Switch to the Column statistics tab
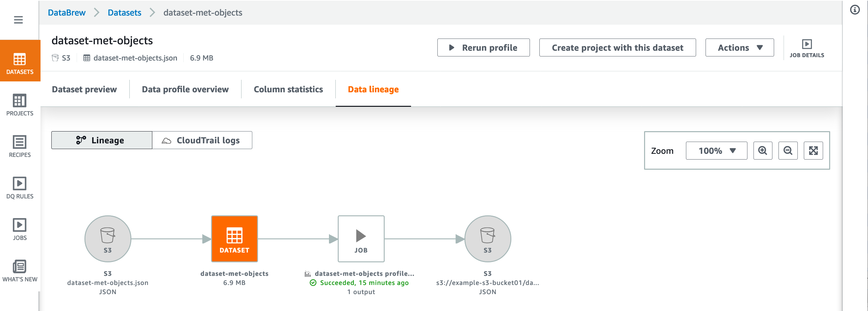The height and width of the screenshot is (311, 868). 288,89
